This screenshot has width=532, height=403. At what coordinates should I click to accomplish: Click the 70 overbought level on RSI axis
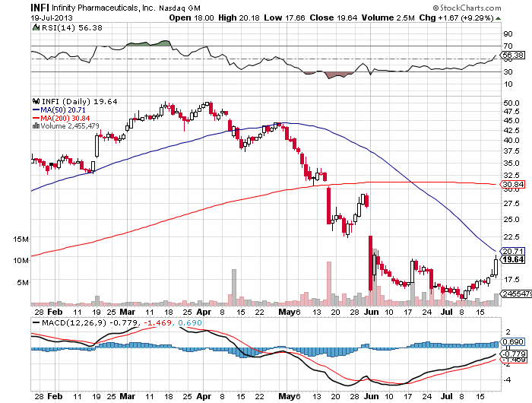coord(508,46)
